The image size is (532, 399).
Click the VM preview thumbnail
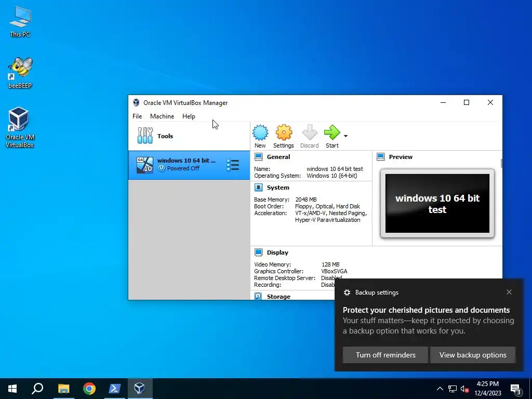[437, 203]
